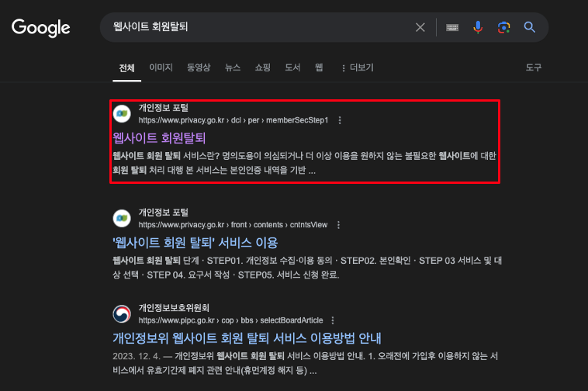Open options menu for pipc.go.kr result
588x391 pixels.
333,320
